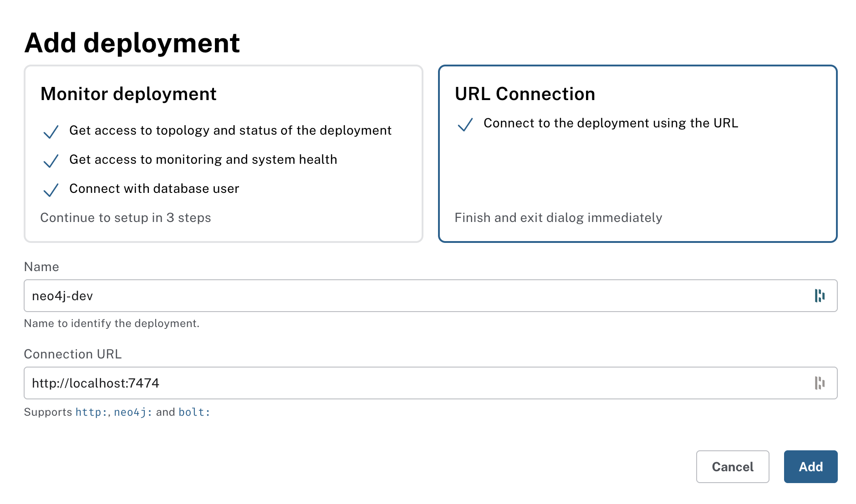Select the URL Connection option card
The width and height of the screenshot is (856, 504).
[637, 153]
